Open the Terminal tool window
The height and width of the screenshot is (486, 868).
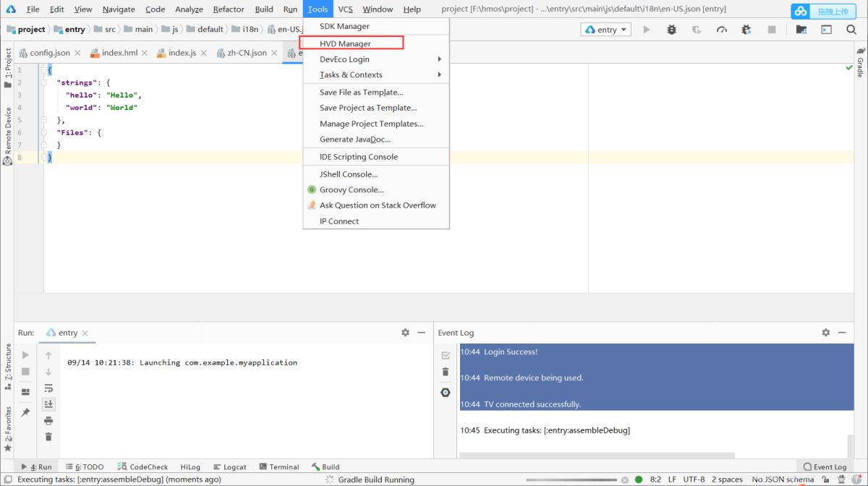[279, 467]
